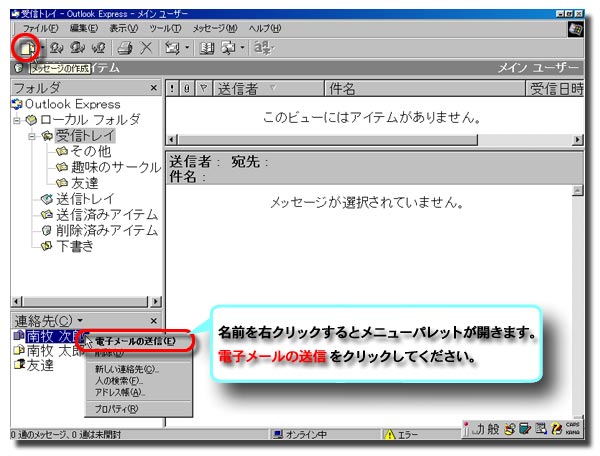Open the メッセージ(M) menu
The width and height of the screenshot is (600, 456).
215,28
